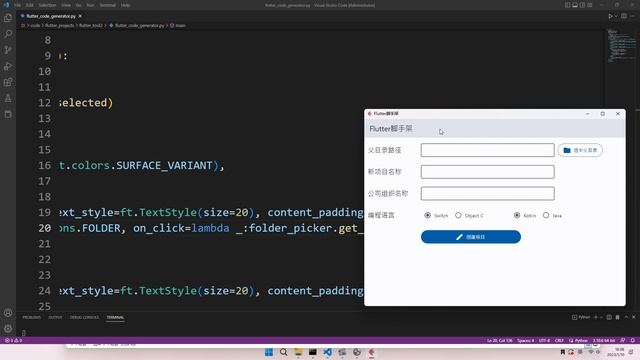Open the Extensions view
This screenshot has width=640, height=360.
(x=8, y=82)
